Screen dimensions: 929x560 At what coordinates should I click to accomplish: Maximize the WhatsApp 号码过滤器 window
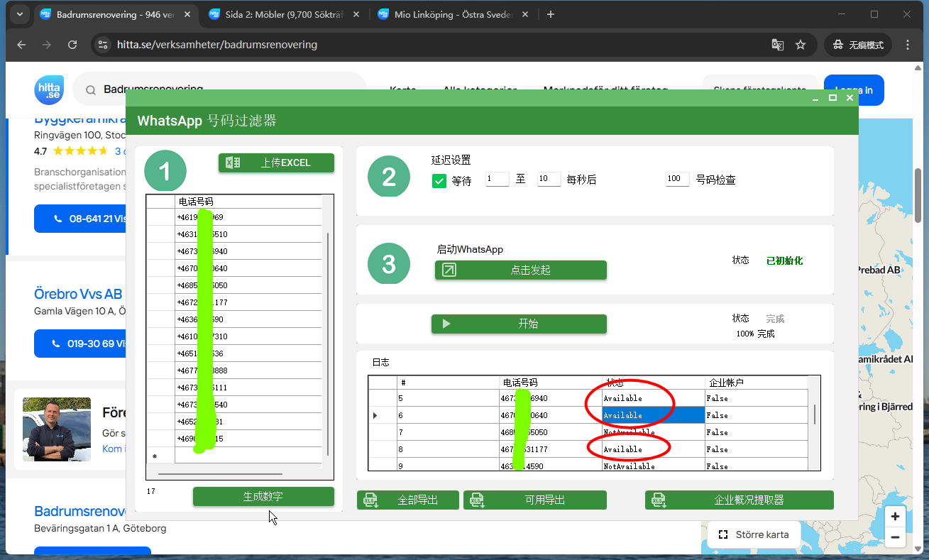(833, 98)
